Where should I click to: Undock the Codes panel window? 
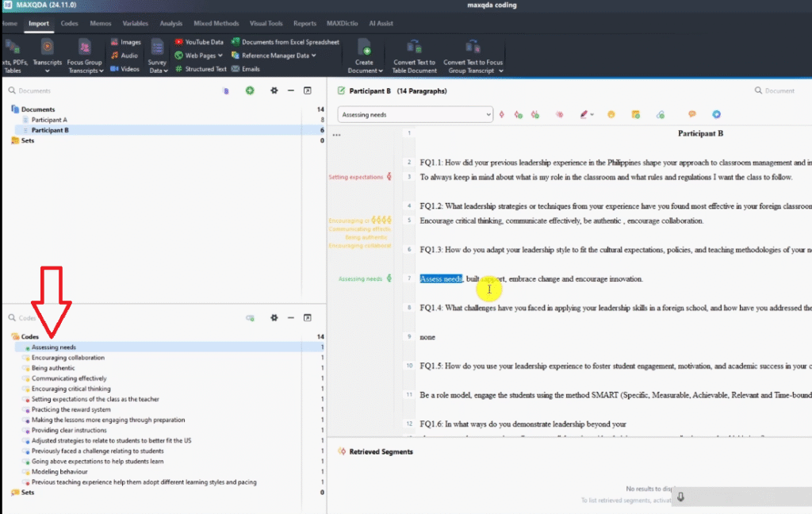pyautogui.click(x=308, y=318)
